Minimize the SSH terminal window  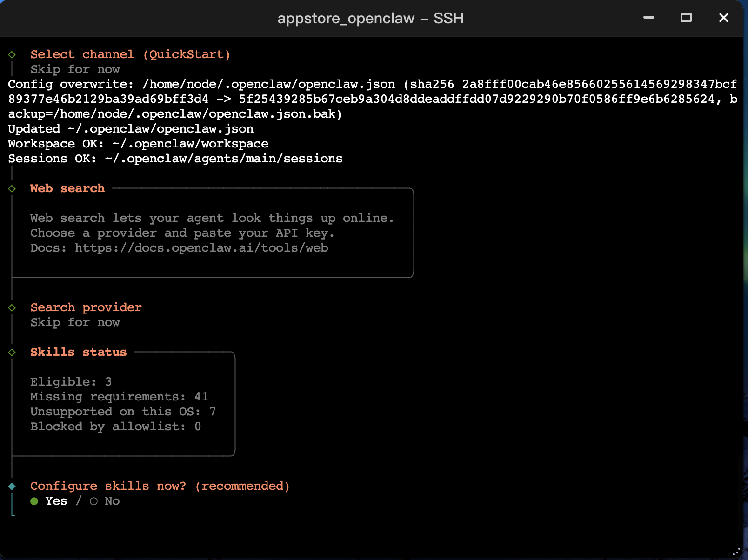pyautogui.click(x=649, y=18)
